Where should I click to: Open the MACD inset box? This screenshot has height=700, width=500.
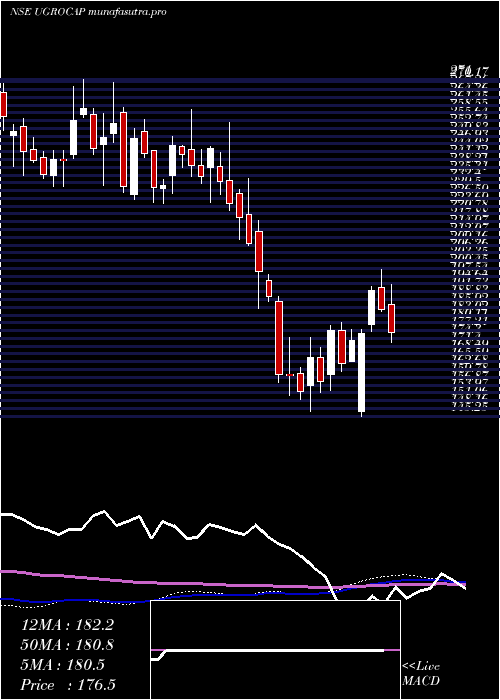[275, 650]
